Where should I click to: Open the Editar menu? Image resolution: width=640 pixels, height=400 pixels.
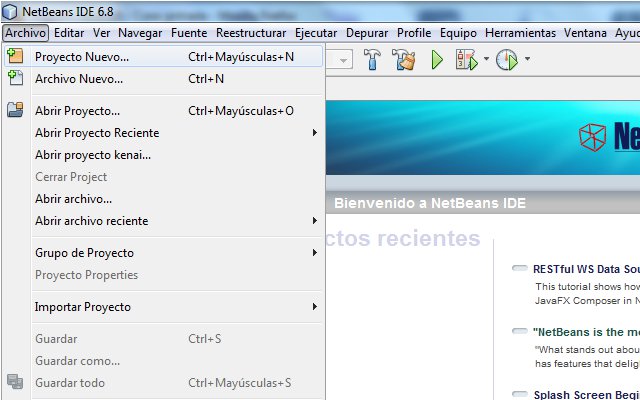(x=69, y=33)
